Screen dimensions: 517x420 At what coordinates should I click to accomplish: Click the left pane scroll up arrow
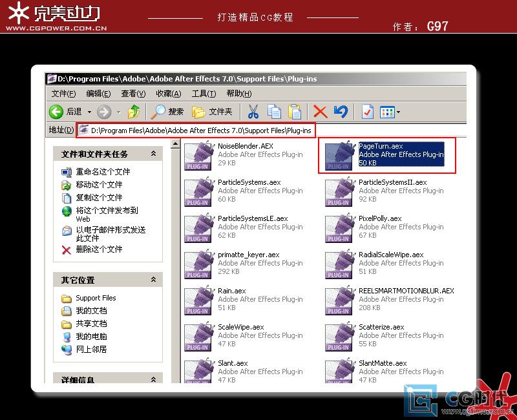tap(175, 143)
